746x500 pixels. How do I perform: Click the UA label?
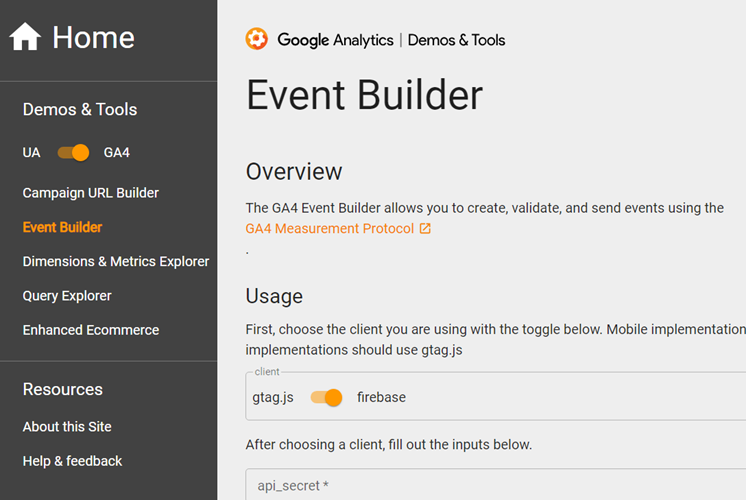[31, 153]
